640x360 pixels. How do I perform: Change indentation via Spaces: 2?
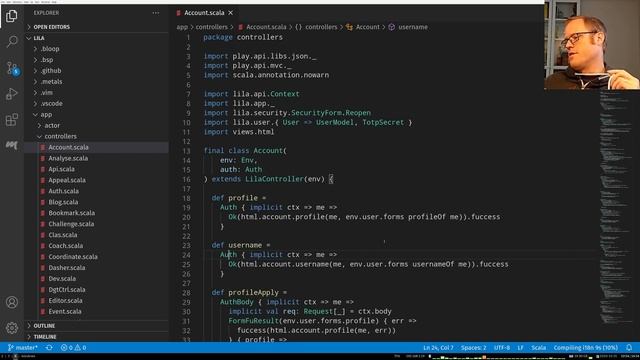click(473, 348)
